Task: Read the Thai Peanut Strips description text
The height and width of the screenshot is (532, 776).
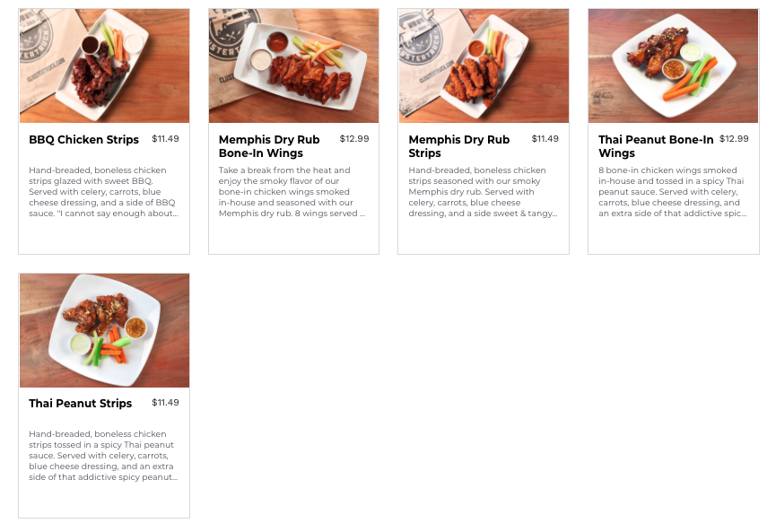Action: click(103, 456)
